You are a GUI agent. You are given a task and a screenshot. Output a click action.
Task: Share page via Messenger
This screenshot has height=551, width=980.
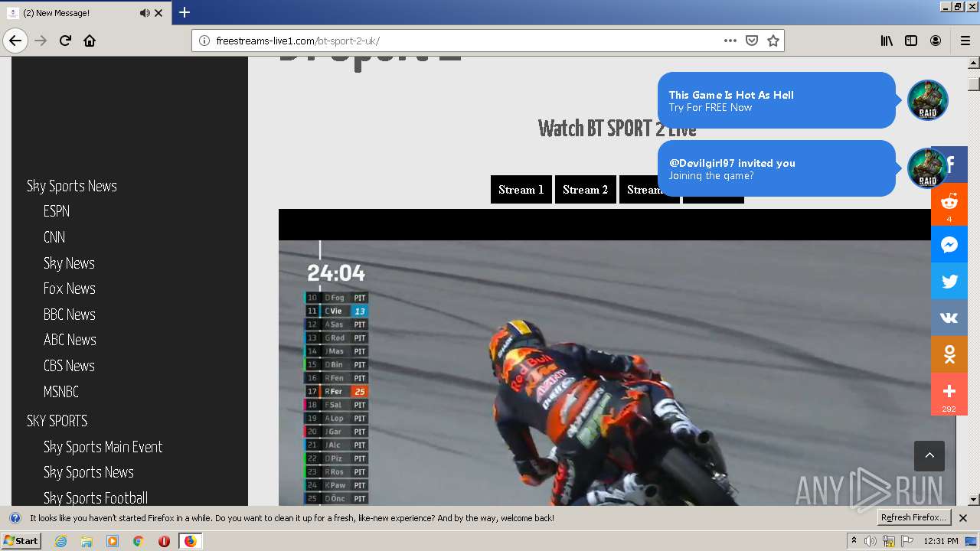tap(949, 245)
